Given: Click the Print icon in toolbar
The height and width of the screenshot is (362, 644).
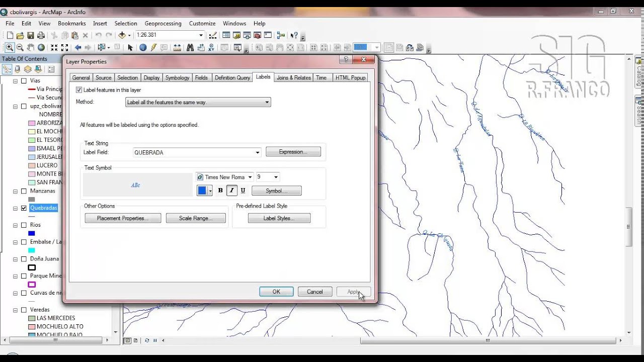Looking at the screenshot, I should point(41,35).
